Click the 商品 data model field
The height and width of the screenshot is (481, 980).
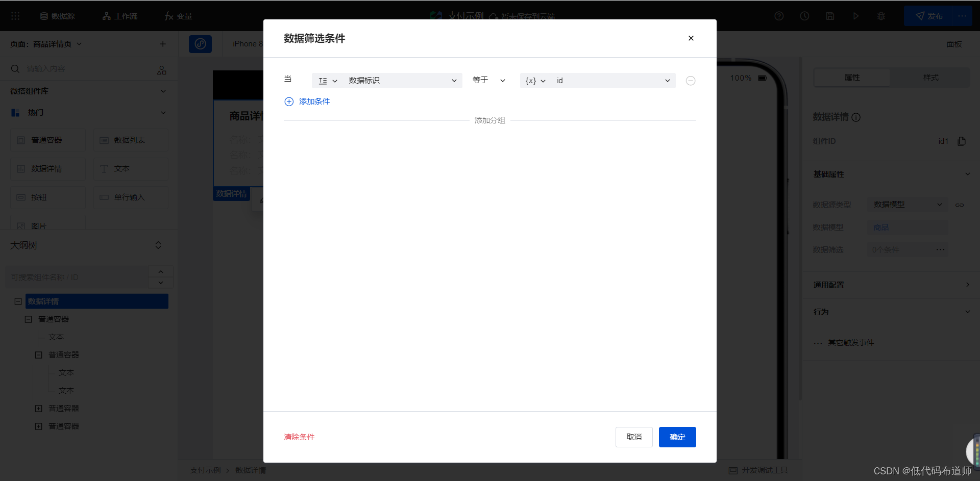[x=908, y=227]
